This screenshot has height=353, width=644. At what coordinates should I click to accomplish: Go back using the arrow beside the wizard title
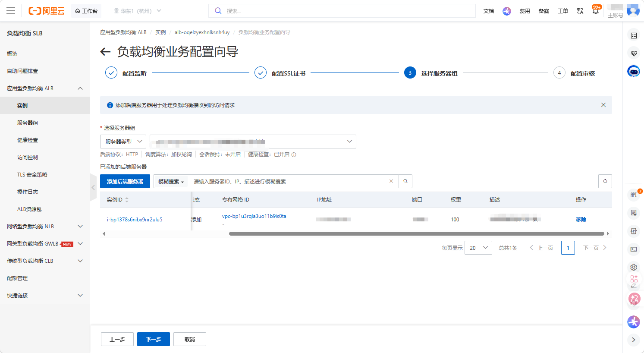tap(105, 52)
